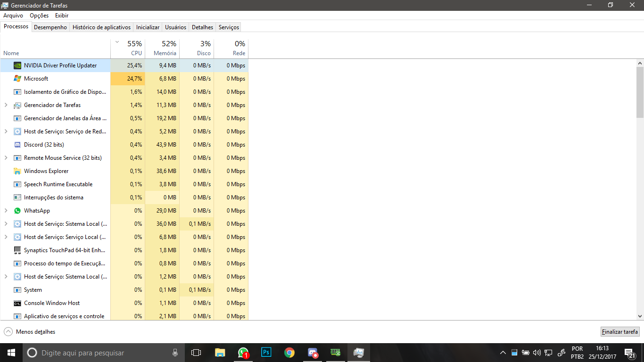This screenshot has height=362, width=644.
Task: Select Processo do tempo de Execução row
Action: [x=124, y=263]
